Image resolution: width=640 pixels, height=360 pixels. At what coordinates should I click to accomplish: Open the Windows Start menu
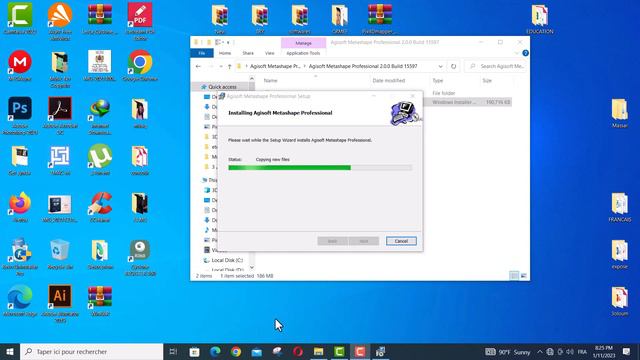coord(10,351)
